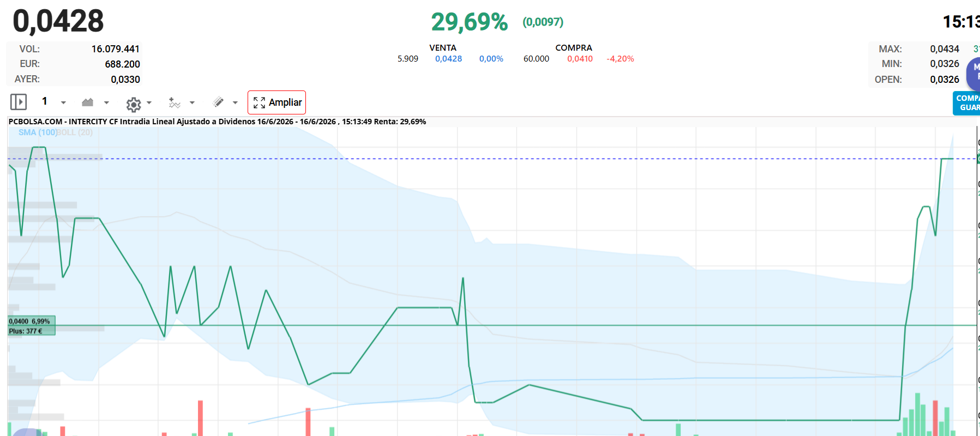The height and width of the screenshot is (436, 980).
Task: Expand chart type dropdown arrow
Action: [106, 102]
